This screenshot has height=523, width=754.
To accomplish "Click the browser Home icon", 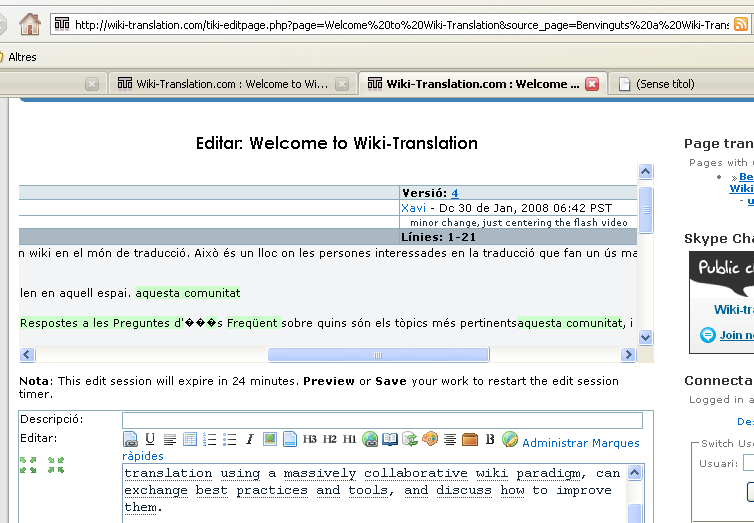I will point(30,24).
